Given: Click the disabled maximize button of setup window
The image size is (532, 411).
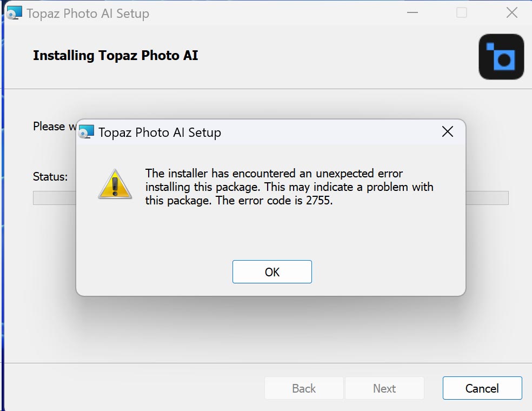Looking at the screenshot, I should pos(462,13).
